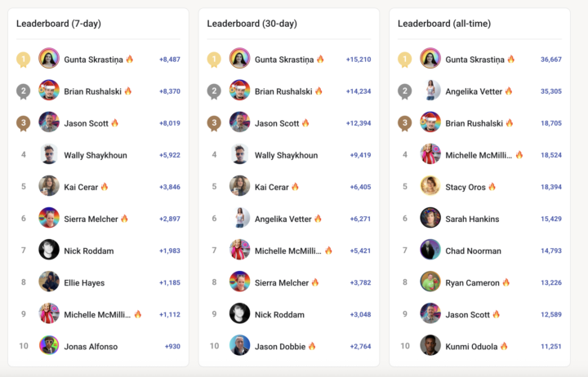Open Nick Roddam's profile in 30-day leaderboard
The height and width of the screenshot is (377, 588).
(279, 314)
